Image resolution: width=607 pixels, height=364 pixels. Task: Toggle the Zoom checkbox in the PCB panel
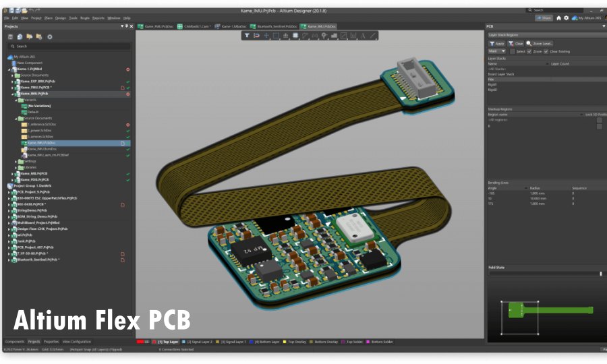[x=529, y=51]
